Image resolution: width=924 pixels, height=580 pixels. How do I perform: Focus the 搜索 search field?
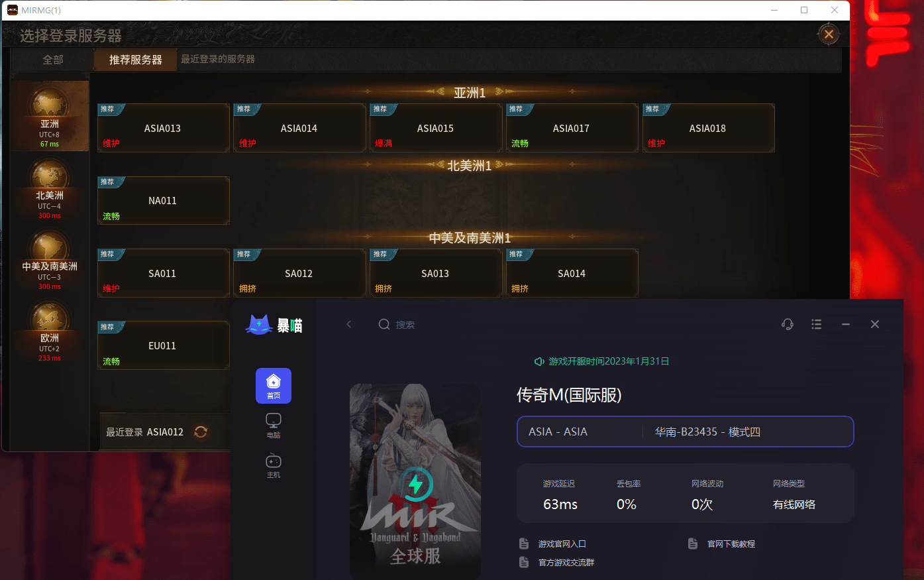(x=405, y=325)
